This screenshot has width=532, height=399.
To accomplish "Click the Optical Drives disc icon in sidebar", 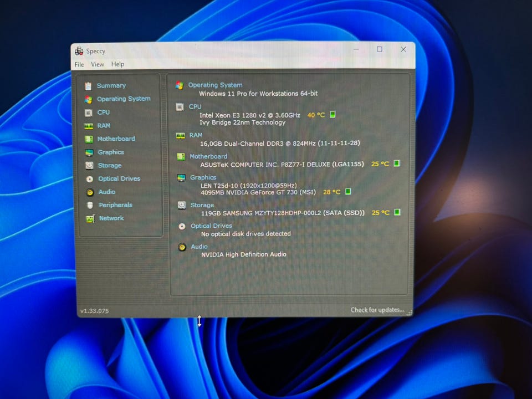I will point(90,179).
